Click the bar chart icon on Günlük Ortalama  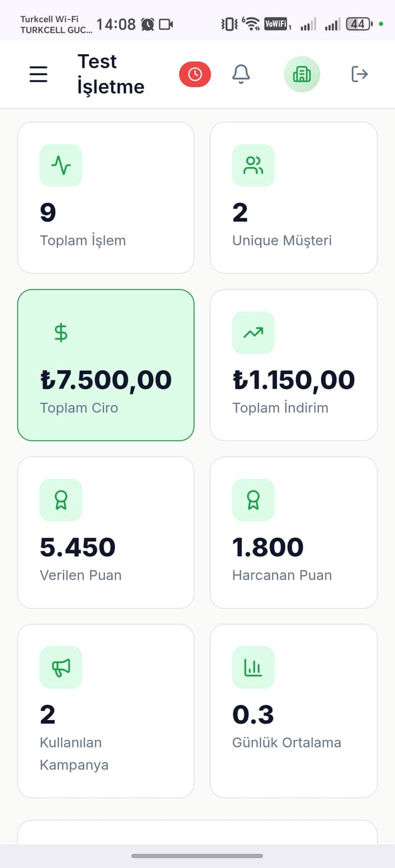point(253,667)
